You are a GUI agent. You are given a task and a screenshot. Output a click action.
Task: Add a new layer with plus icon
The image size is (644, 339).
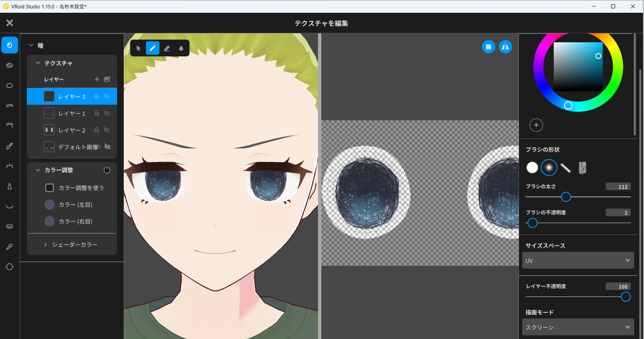[97, 79]
